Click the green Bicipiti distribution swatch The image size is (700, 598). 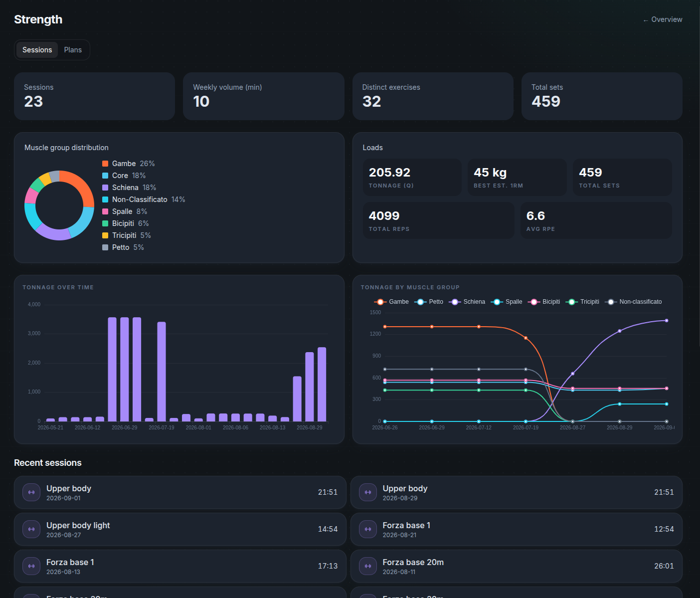point(105,223)
